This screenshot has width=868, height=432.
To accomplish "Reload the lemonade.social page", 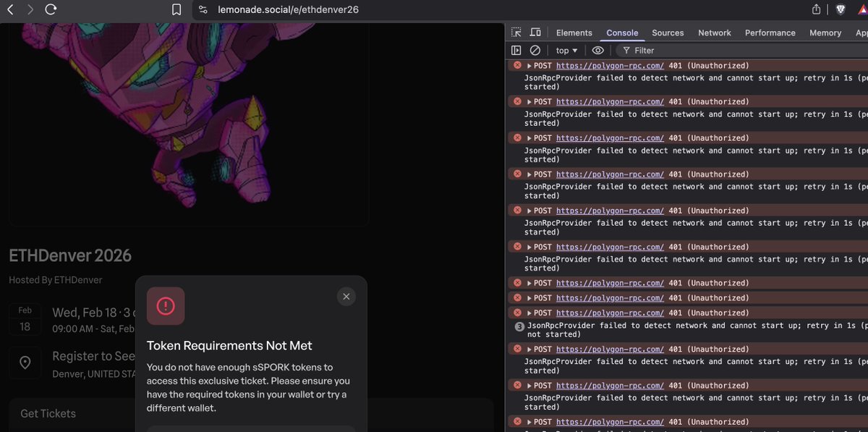I will [51, 9].
